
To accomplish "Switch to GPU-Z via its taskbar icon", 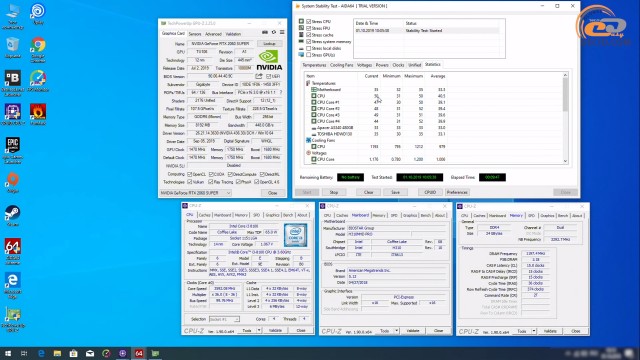I will pyautogui.click(x=155, y=353).
